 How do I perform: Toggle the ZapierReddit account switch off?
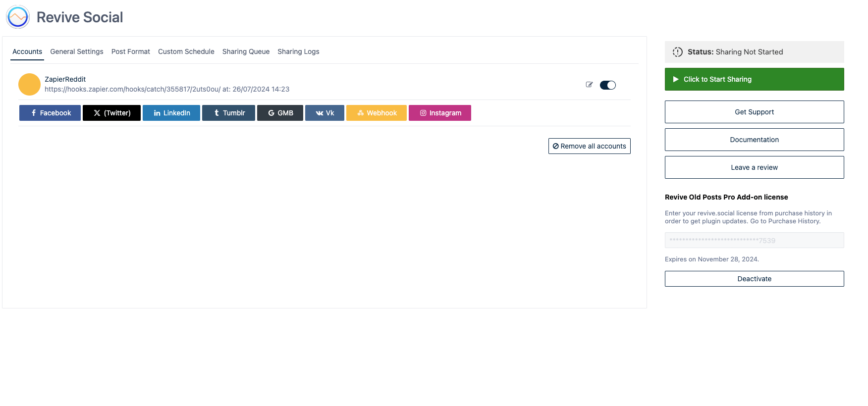607,85
